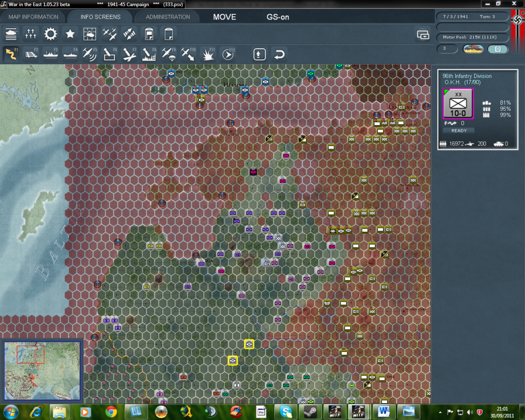Click the 81% TOE value

[x=505, y=103]
